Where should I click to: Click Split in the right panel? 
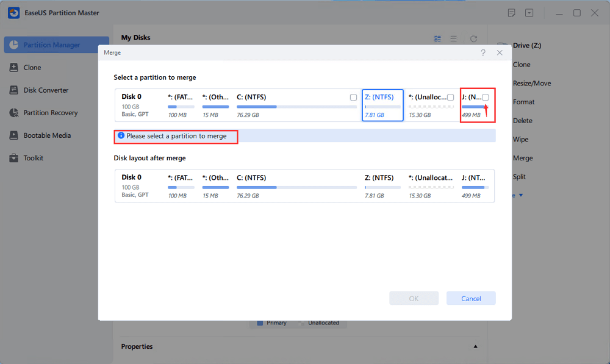click(519, 177)
